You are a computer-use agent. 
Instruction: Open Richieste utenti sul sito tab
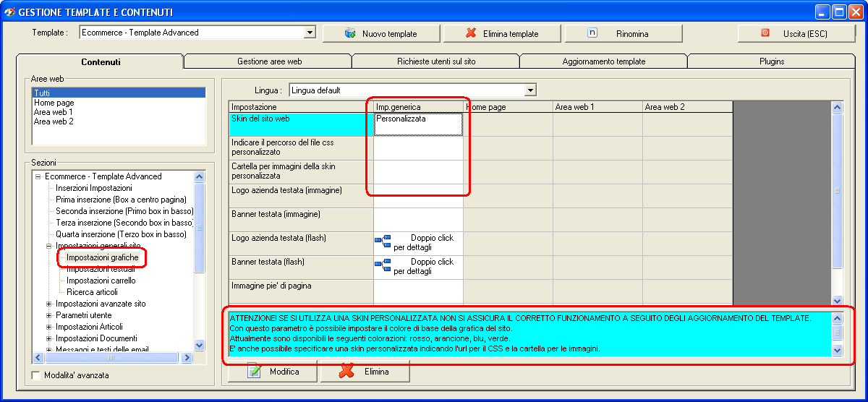point(436,61)
